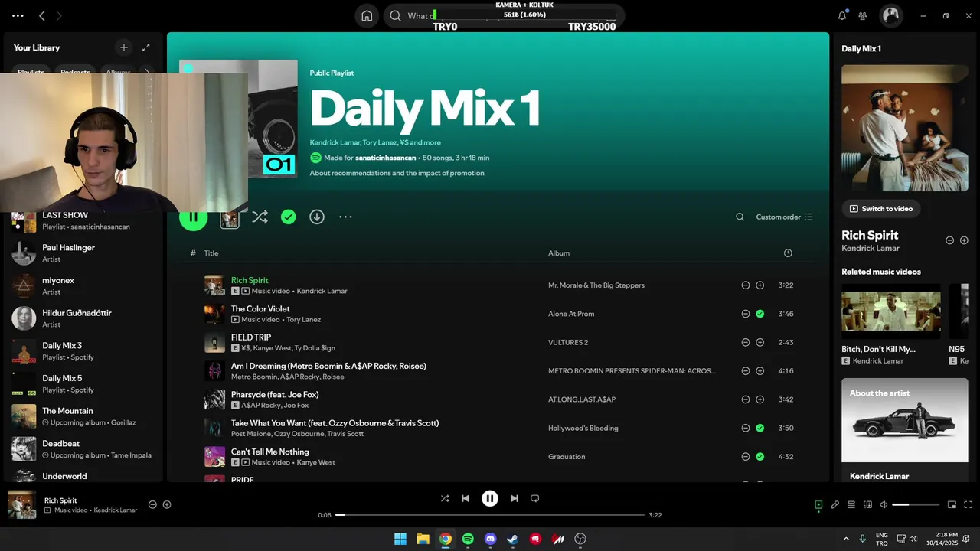The width and height of the screenshot is (980, 551).
Task: Open Discord from the Windows taskbar
Action: [491, 539]
